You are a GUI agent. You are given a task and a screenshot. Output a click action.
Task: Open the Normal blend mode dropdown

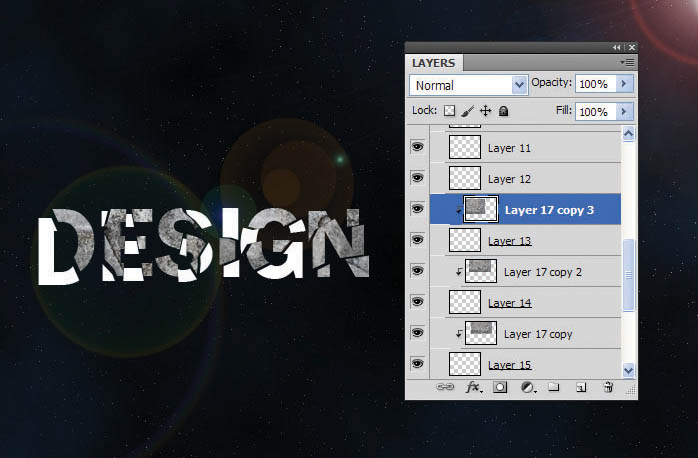(x=468, y=85)
